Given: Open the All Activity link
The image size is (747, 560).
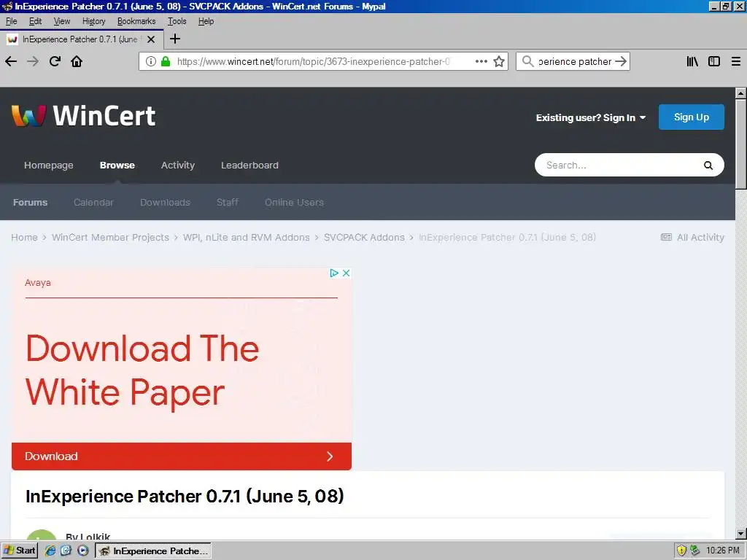Looking at the screenshot, I should (x=692, y=237).
